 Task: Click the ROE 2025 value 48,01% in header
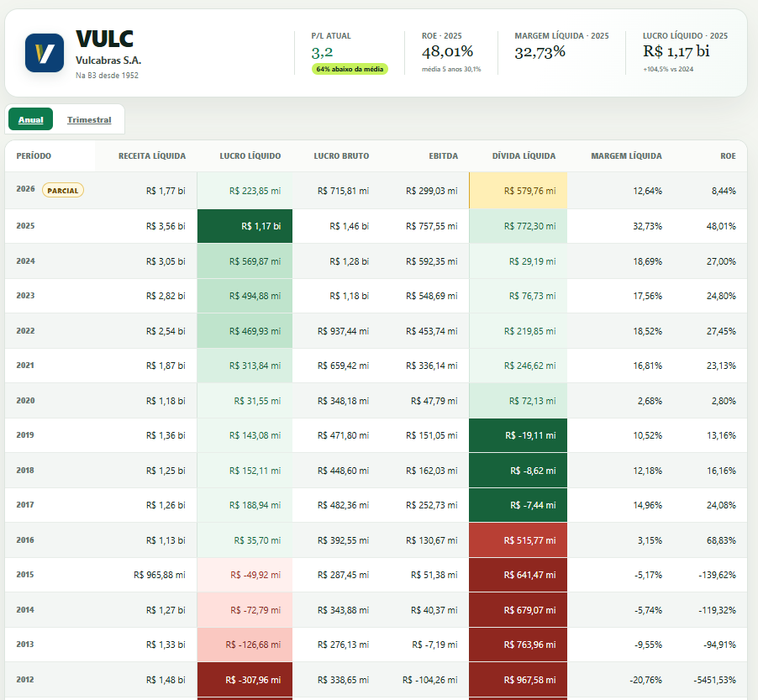447,51
